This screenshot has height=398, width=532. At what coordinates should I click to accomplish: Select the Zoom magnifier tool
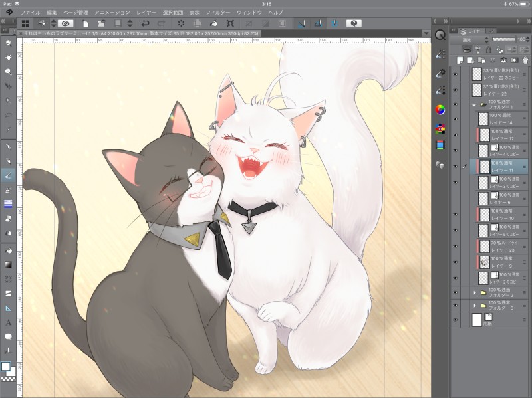click(8, 43)
